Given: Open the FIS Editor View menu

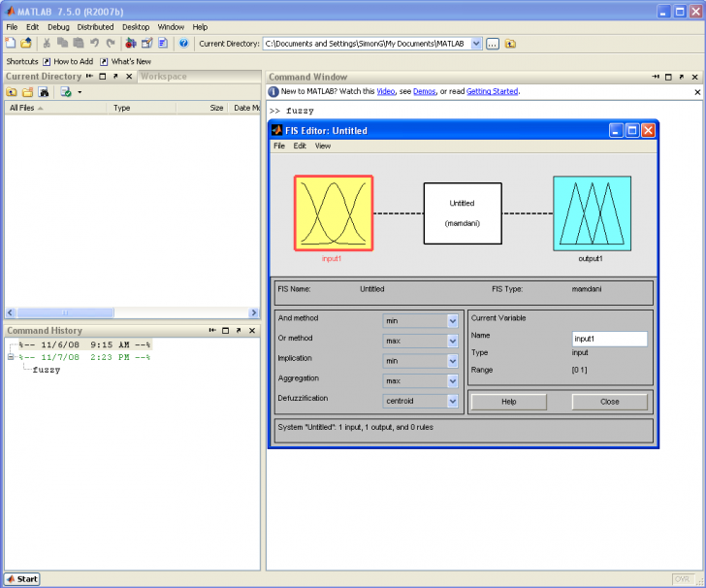Looking at the screenshot, I should tap(322, 146).
